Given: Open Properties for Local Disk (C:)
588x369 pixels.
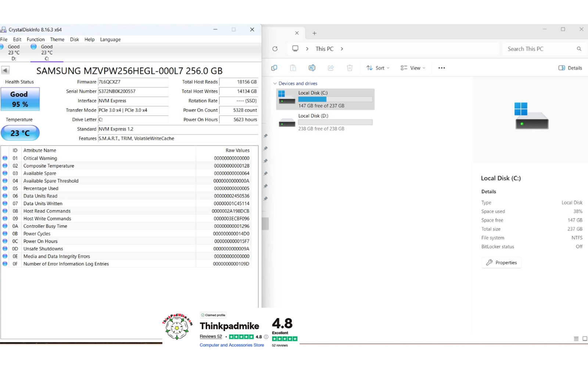Looking at the screenshot, I should point(501,263).
